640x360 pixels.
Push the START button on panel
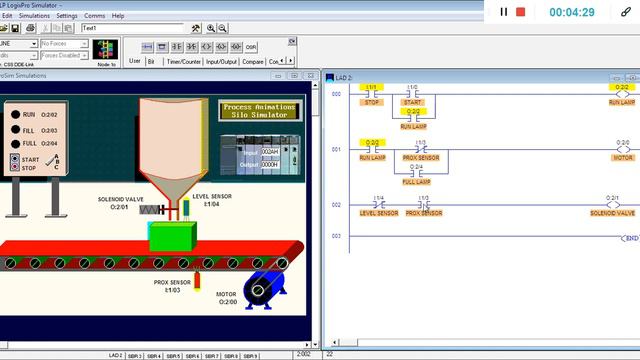(15, 158)
